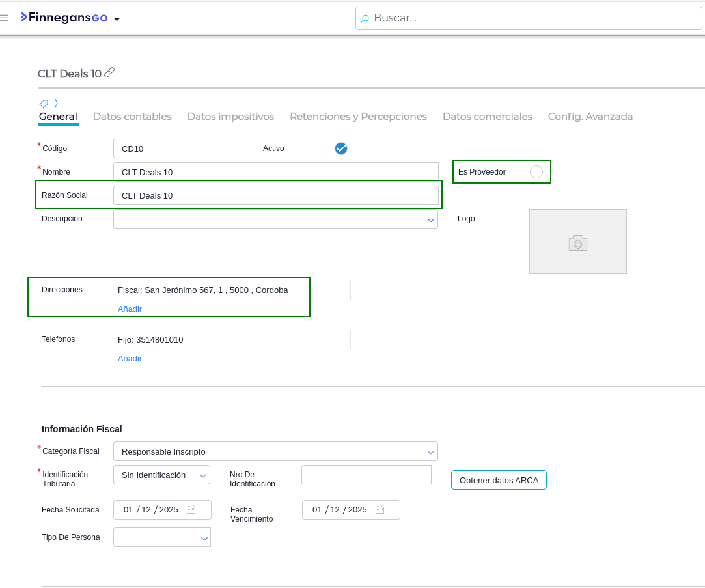Expand the chevron next to tag icon
This screenshot has height=588, width=705.
pos(56,104)
